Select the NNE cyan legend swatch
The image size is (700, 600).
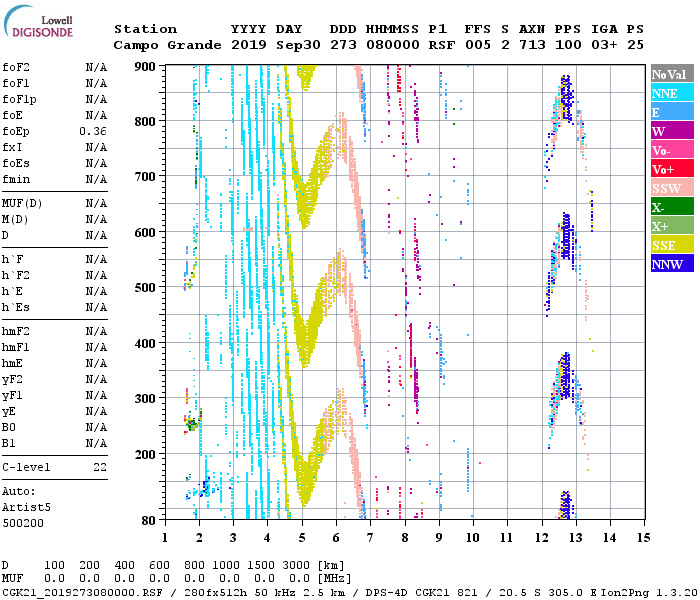[x=672, y=93]
